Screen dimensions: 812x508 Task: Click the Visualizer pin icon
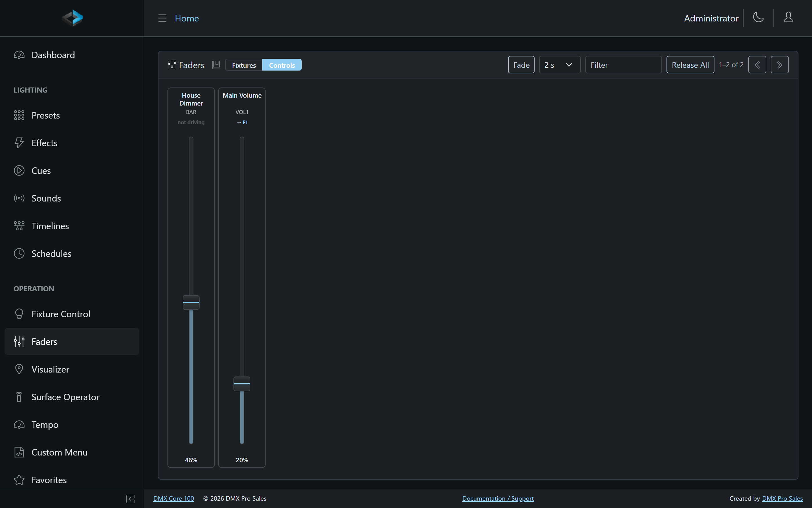[x=19, y=369]
